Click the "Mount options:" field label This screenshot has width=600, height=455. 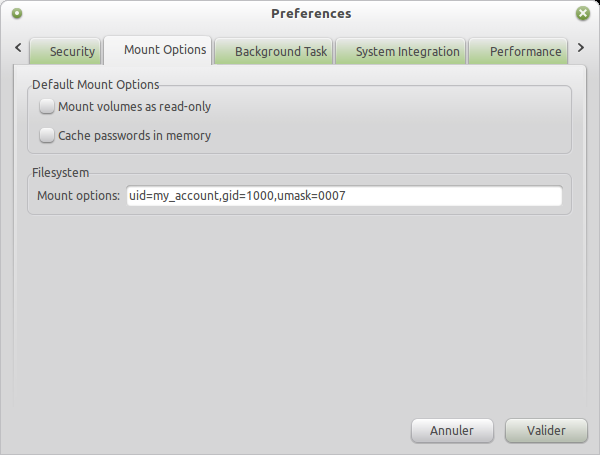78,196
